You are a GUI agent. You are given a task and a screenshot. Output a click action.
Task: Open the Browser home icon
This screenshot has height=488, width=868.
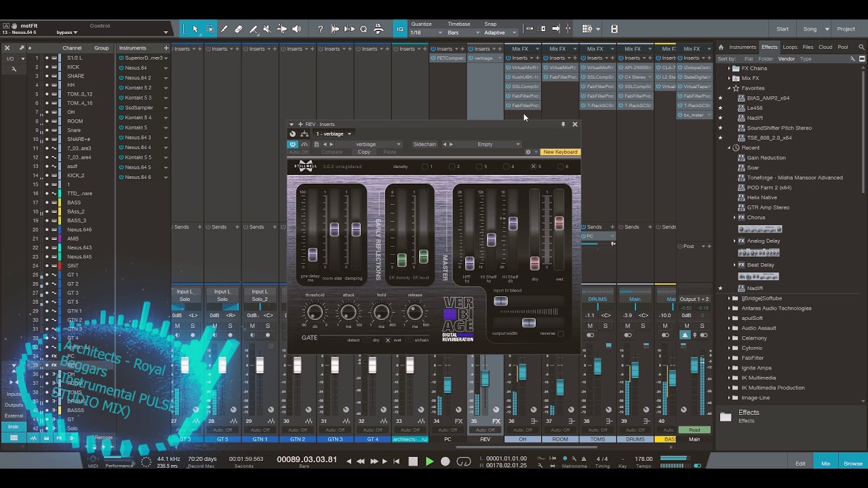click(x=721, y=47)
